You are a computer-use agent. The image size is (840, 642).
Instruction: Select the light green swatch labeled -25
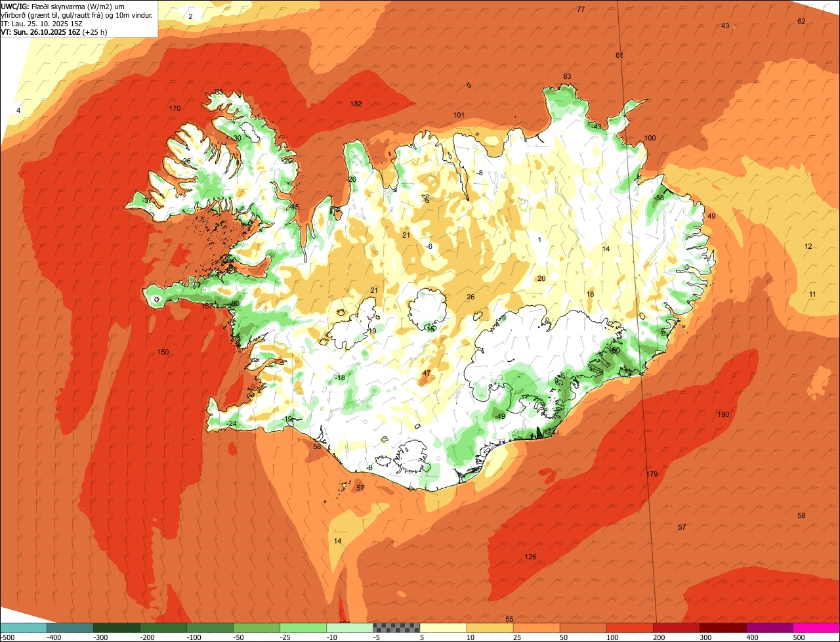point(303,628)
